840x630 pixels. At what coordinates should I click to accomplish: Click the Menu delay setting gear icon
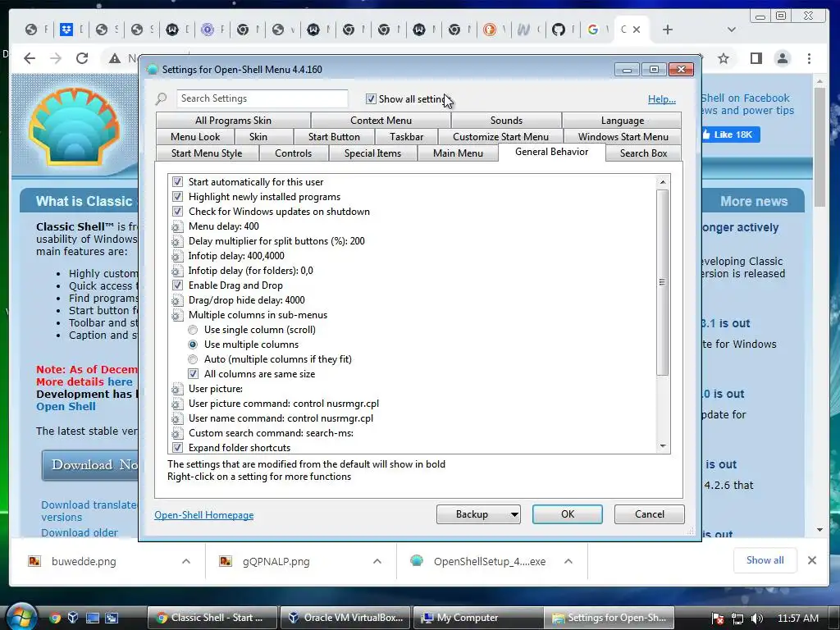pos(177,226)
